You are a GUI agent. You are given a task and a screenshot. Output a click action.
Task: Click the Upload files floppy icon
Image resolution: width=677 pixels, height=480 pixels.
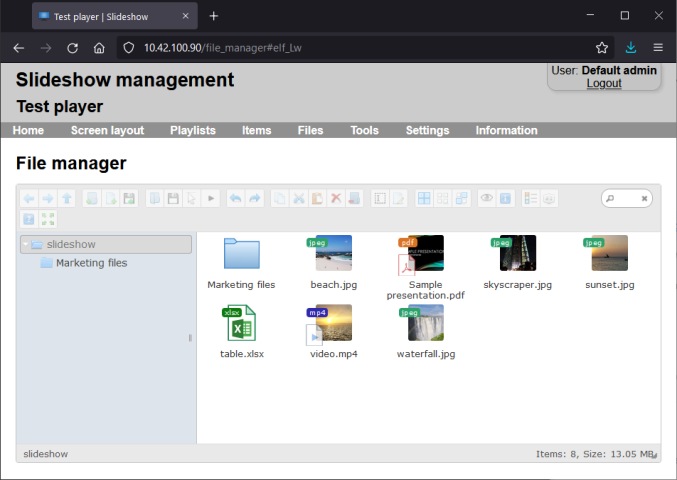click(129, 199)
